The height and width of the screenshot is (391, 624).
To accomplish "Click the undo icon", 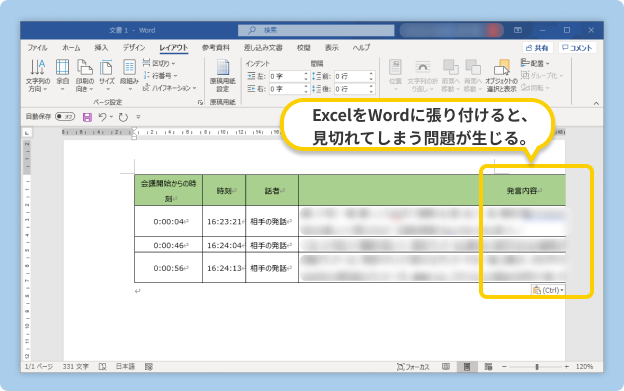I will click(102, 117).
